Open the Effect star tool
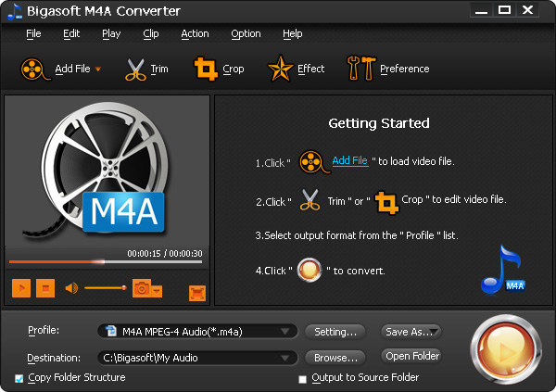The height and width of the screenshot is (392, 556). point(280,68)
